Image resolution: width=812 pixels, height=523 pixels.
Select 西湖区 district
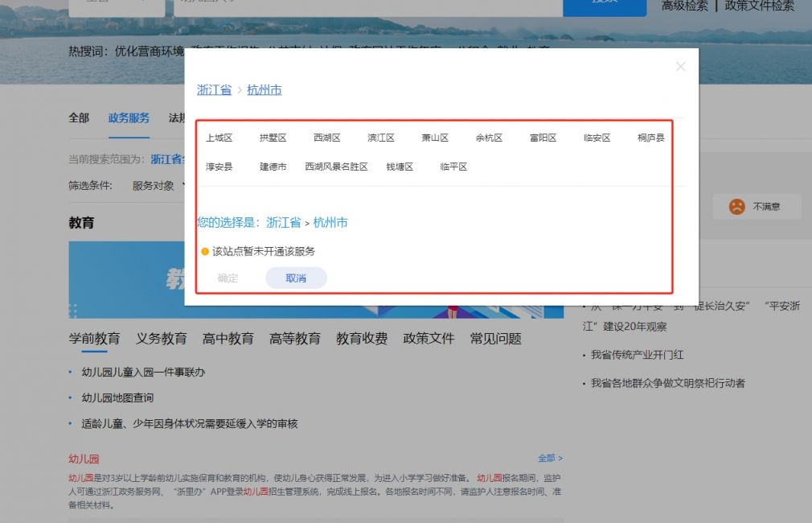[x=326, y=138]
